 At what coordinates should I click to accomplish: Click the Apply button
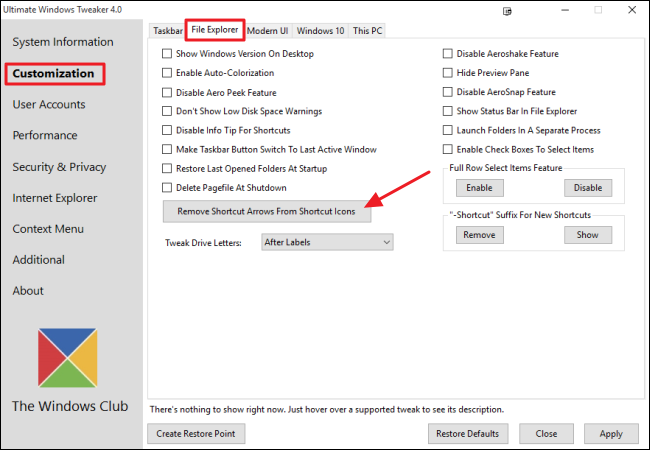611,433
